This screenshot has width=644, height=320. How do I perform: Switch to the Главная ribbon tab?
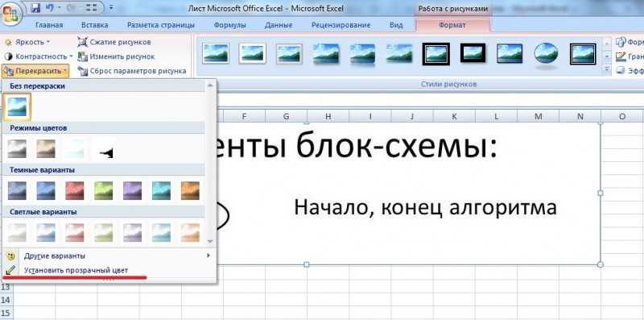pyautogui.click(x=49, y=25)
